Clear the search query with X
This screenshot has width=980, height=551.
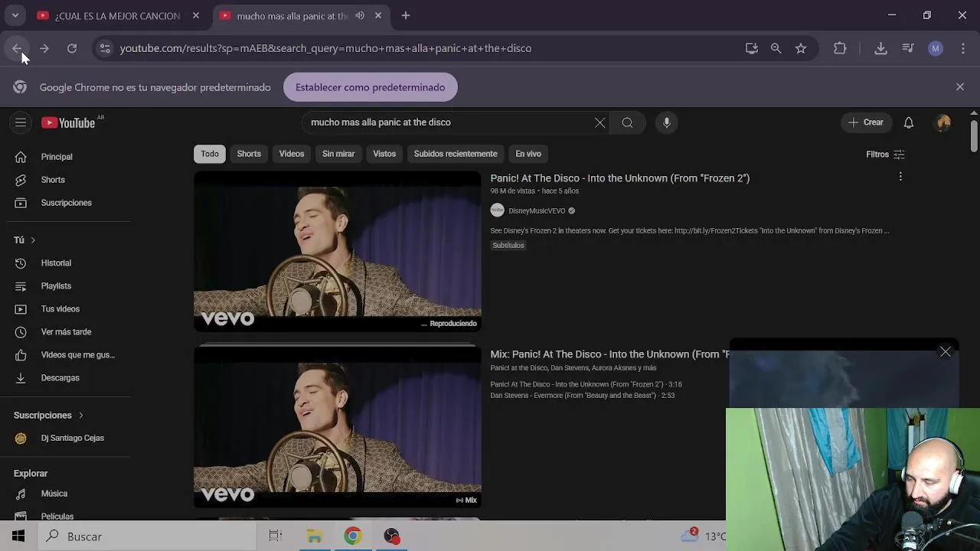coord(599,122)
